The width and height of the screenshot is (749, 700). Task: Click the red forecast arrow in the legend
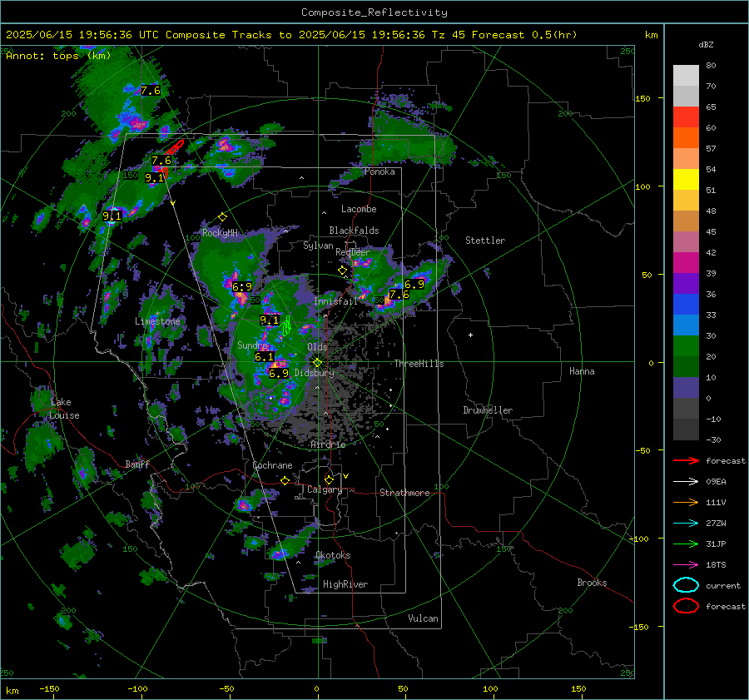(x=686, y=460)
